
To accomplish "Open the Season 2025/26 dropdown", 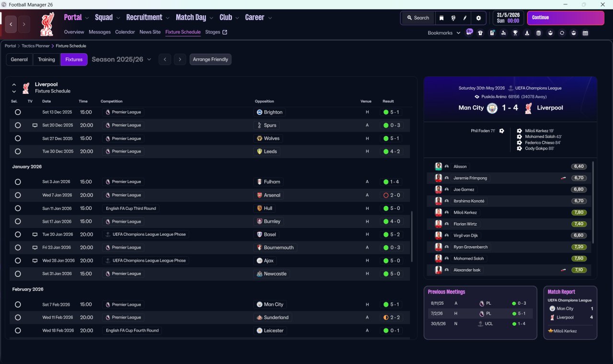I will (121, 59).
